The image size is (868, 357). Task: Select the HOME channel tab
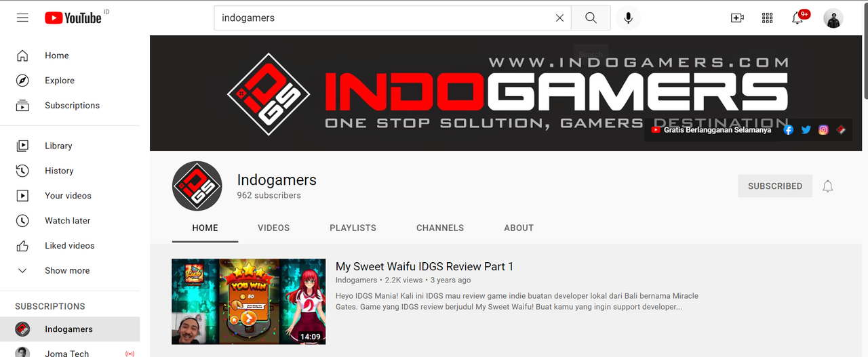tap(205, 228)
